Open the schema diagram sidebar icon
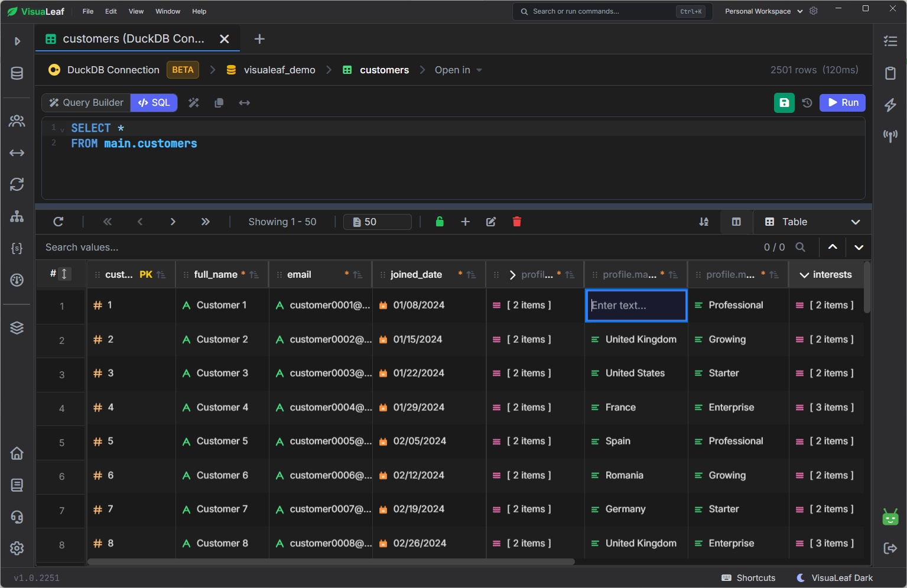Screen dimensions: 907x588 tap(17, 216)
